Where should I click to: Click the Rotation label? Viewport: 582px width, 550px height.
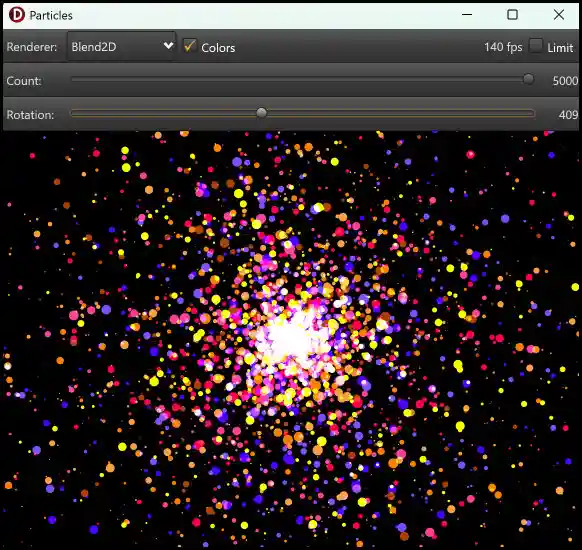(30, 115)
